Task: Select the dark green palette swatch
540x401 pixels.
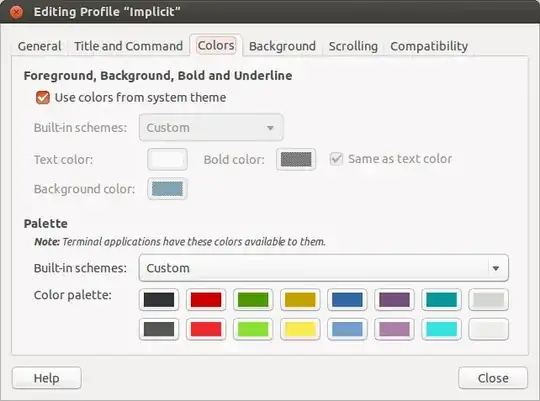Action: pos(253,300)
